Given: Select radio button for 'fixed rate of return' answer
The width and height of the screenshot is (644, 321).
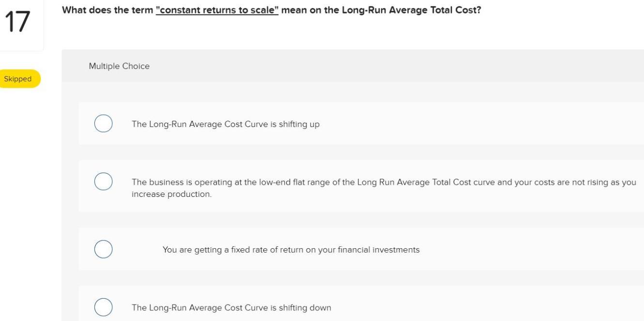Looking at the screenshot, I should tap(103, 249).
